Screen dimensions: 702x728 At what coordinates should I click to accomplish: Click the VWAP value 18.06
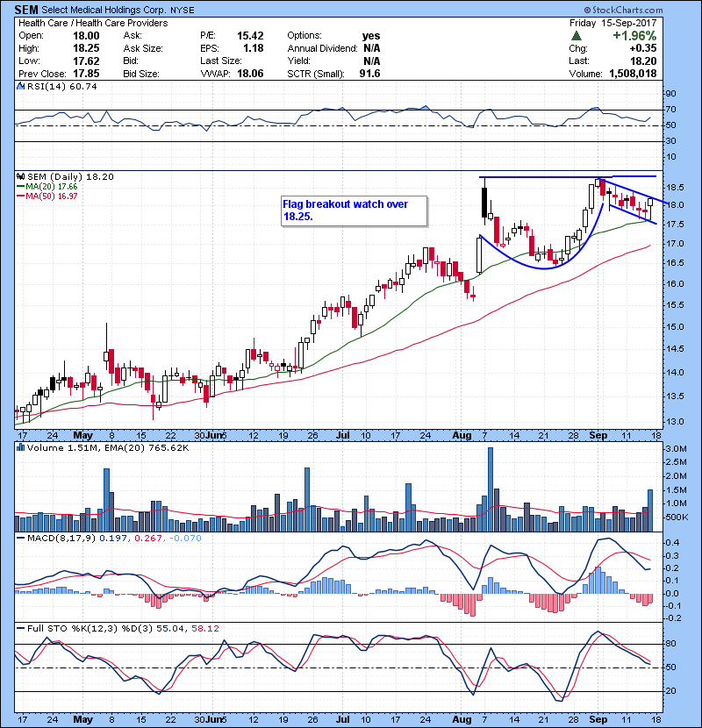coord(250,74)
